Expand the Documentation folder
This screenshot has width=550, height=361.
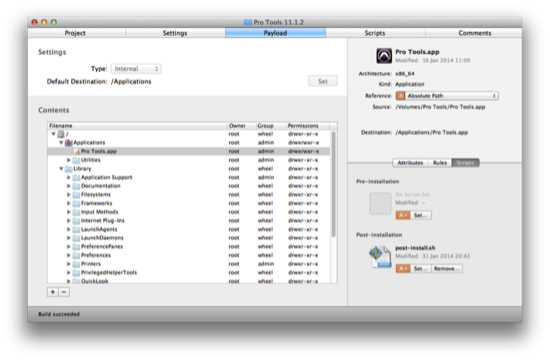coord(69,186)
